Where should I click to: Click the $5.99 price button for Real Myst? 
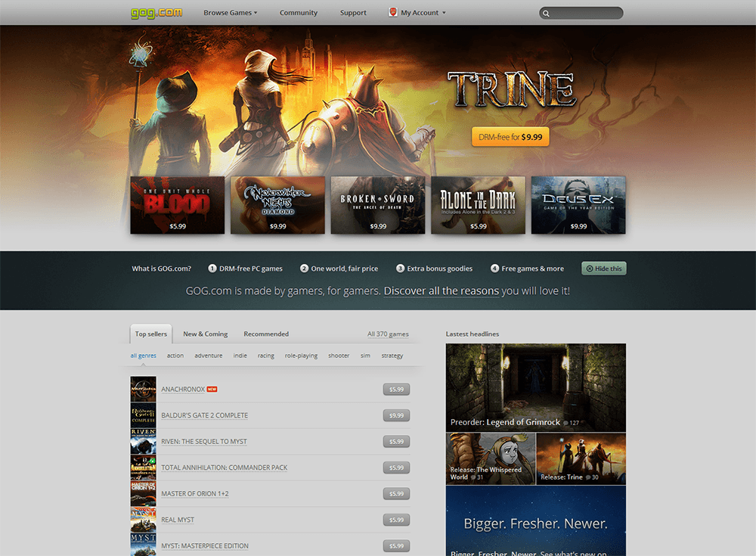[396, 520]
